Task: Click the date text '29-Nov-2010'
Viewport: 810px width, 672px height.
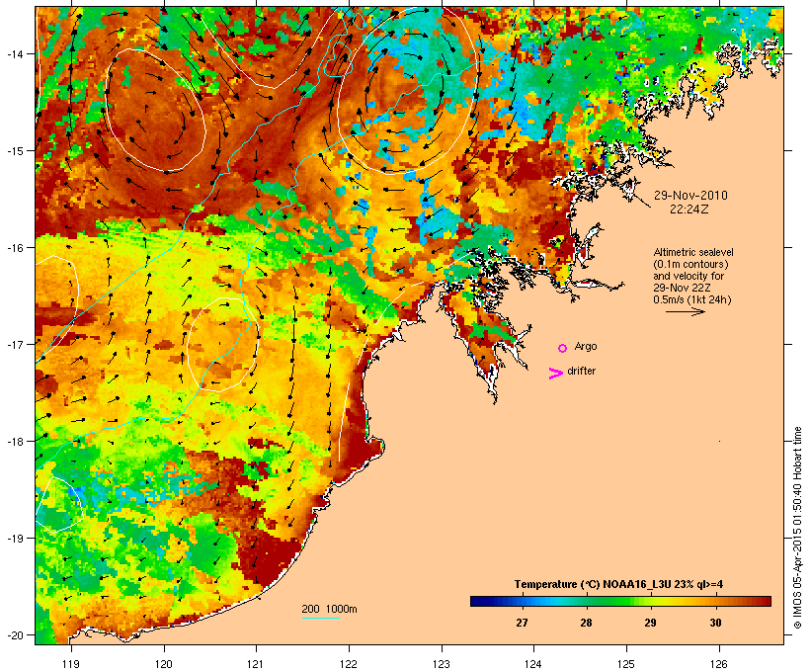Action: [x=690, y=196]
